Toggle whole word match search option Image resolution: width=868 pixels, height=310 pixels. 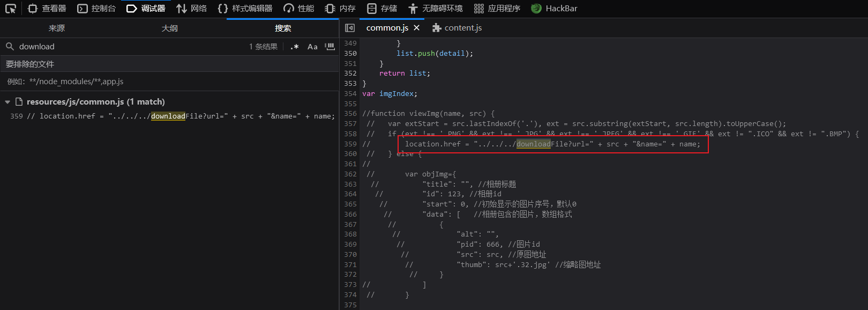point(330,47)
